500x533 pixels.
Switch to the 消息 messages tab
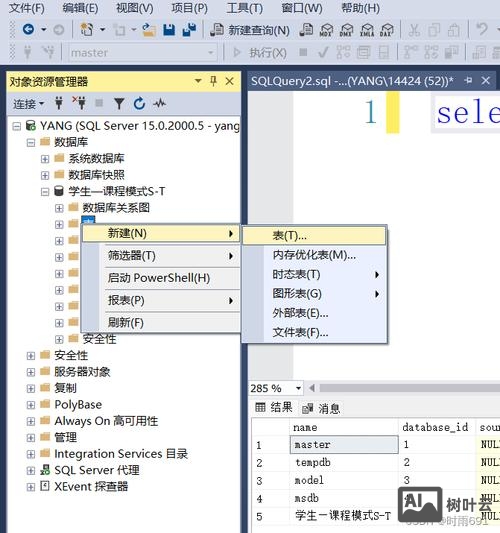coord(321,408)
